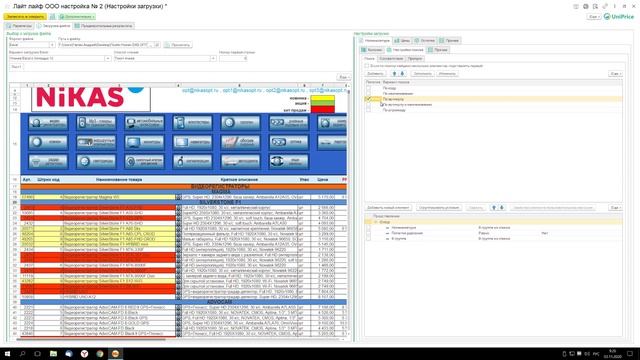Screen dimensions: 640x360
Task: Collapse the 'Отбор' tree node
Action: tap(376, 222)
